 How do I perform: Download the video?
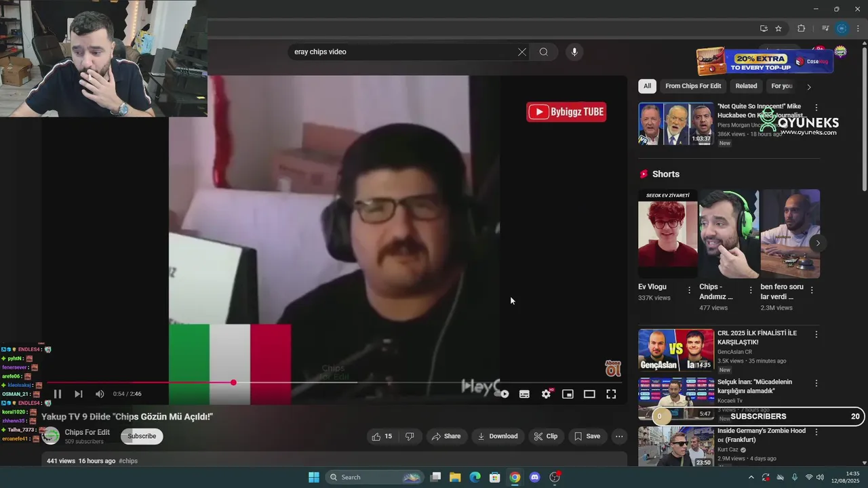tap(498, 436)
